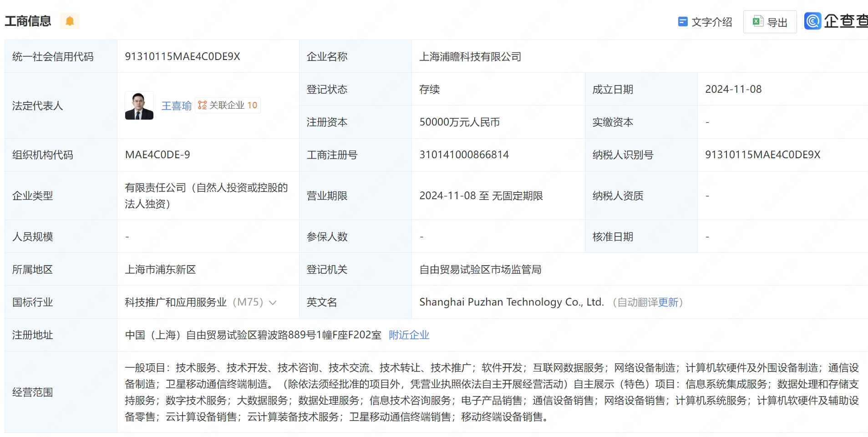This screenshot has height=437, width=868.
Task: Click the 营业期限 label cell
Action: tap(355, 196)
